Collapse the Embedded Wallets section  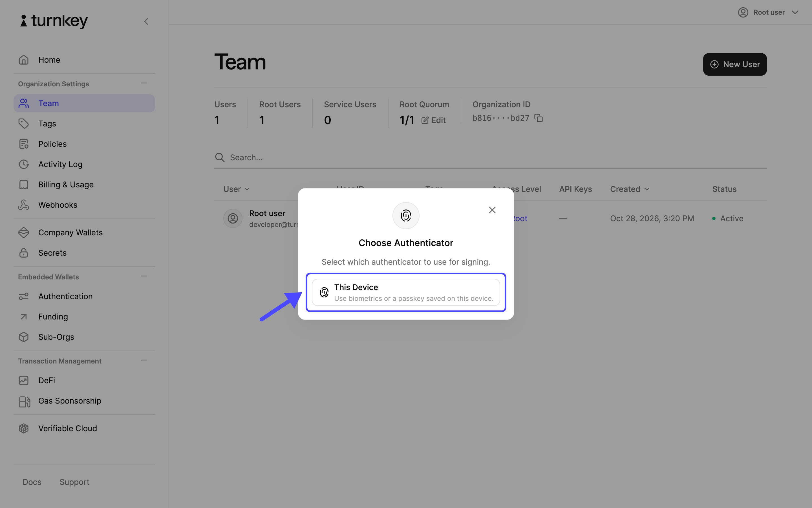click(x=144, y=276)
